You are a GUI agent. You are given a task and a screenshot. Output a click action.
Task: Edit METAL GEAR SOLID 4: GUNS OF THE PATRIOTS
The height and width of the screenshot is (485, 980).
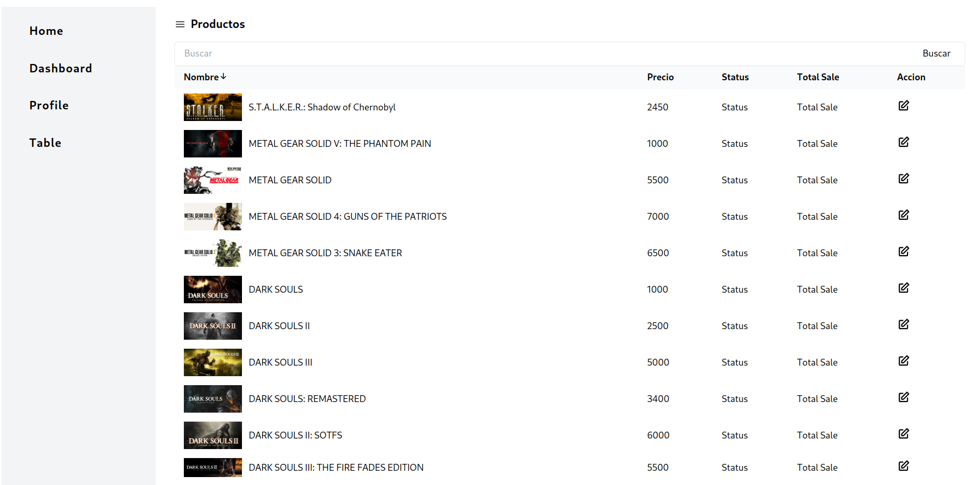tap(903, 215)
